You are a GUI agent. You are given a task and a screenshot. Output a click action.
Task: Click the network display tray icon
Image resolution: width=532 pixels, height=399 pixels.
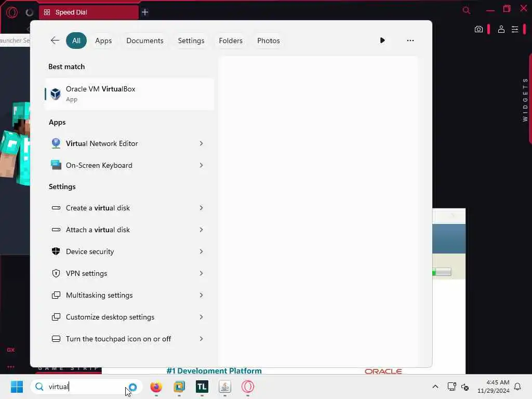[451, 387]
